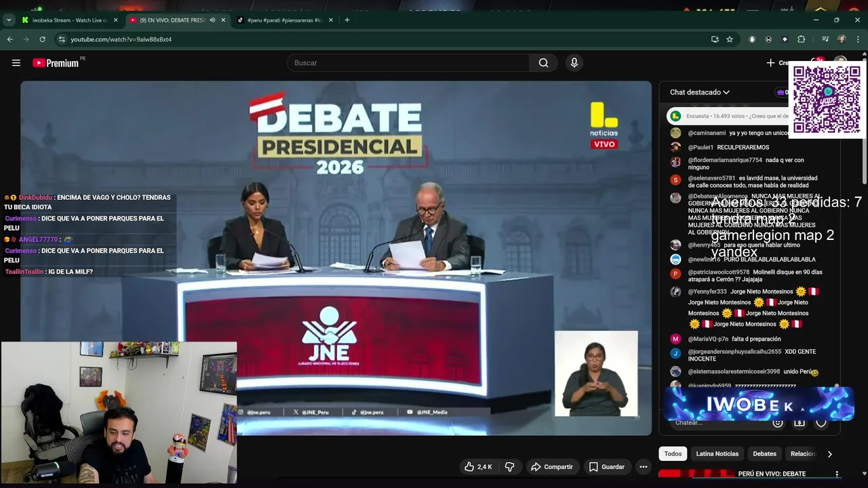Open PERÚ EN VIVO: DEBATE recommended video
This screenshot has height=488, width=868.
pyautogui.click(x=772, y=474)
